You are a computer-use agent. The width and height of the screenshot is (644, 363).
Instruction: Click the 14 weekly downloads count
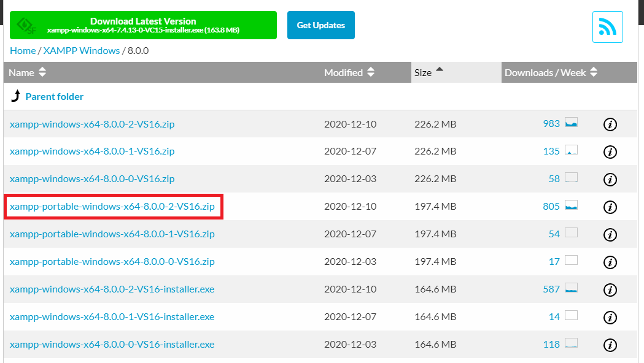[554, 316]
